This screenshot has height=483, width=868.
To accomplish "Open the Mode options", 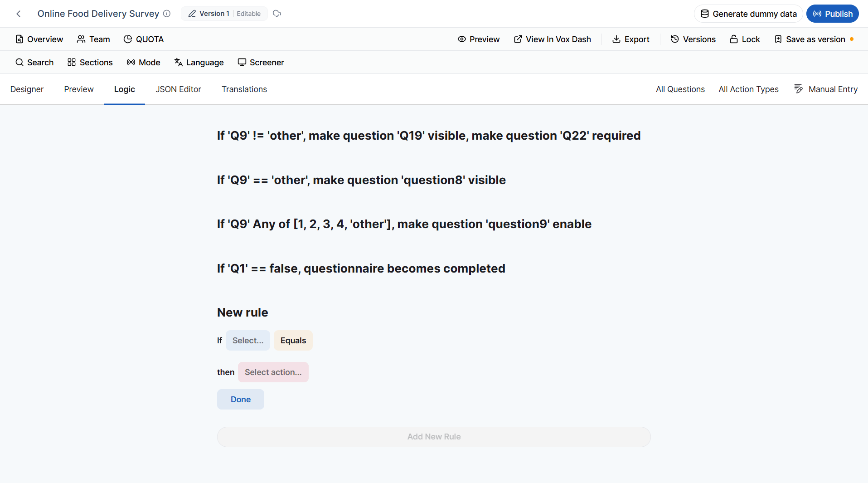I will click(x=143, y=62).
